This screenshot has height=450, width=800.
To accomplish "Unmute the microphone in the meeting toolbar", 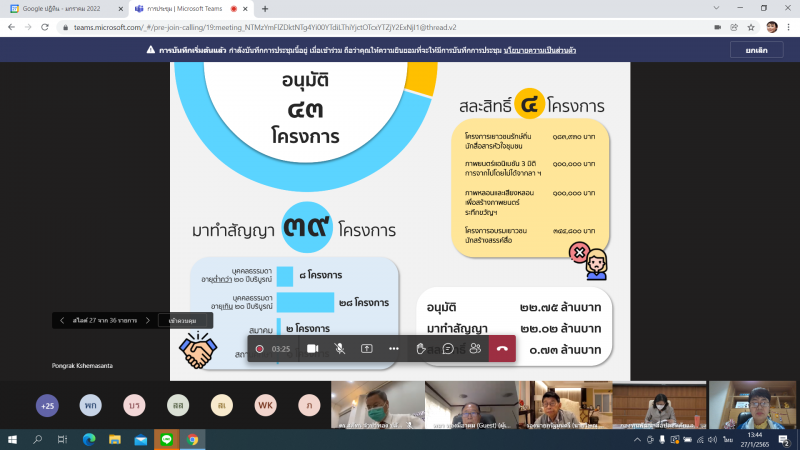I will click(339, 349).
